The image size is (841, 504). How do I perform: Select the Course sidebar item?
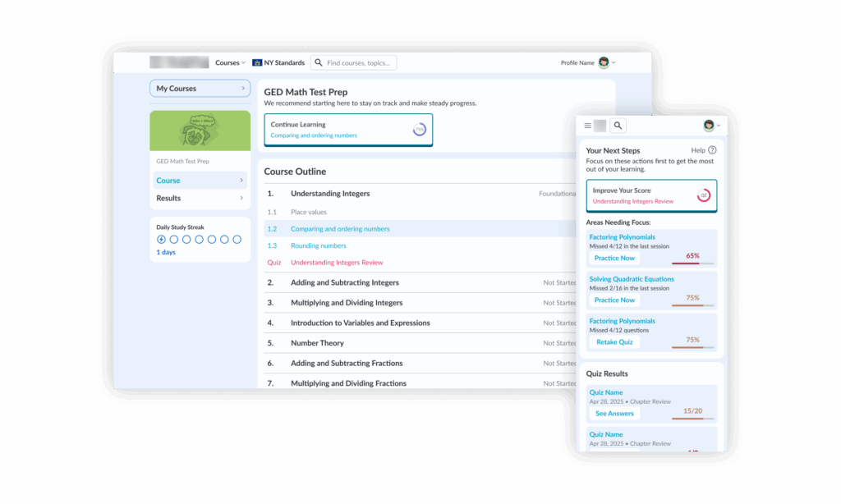[200, 181]
